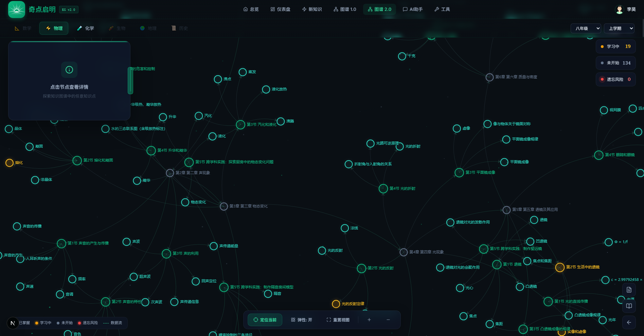This screenshot has height=336, width=644.
Task: Click the left arrow collapse icon
Action: [629, 322]
